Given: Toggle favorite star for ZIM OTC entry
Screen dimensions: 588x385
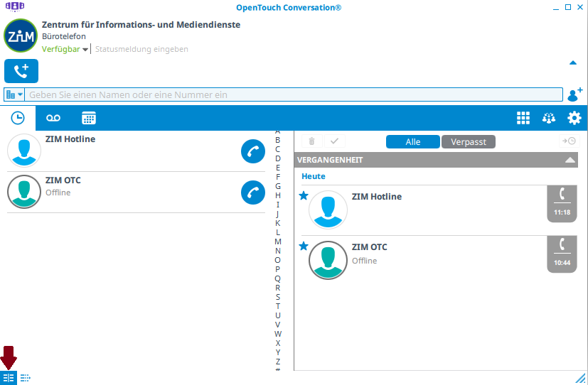Looking at the screenshot, I should (x=304, y=246).
